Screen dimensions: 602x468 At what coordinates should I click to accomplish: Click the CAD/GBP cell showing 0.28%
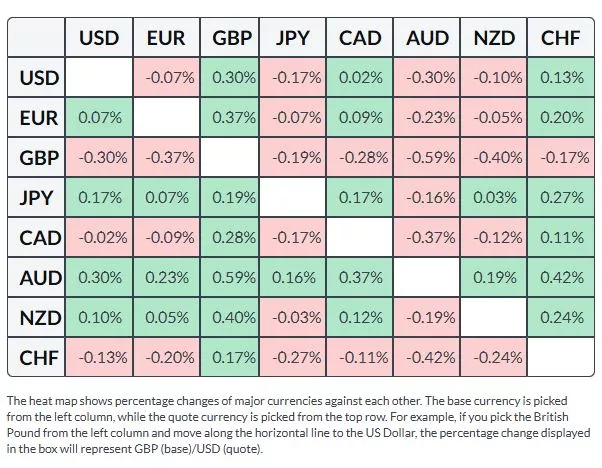pyautogui.click(x=232, y=238)
